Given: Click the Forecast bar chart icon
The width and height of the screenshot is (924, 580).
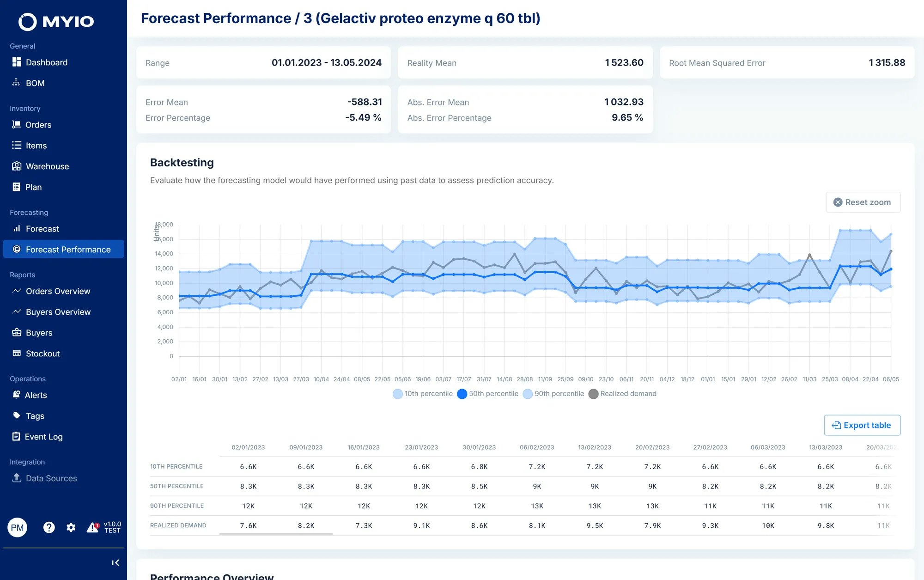Looking at the screenshot, I should 17,228.
